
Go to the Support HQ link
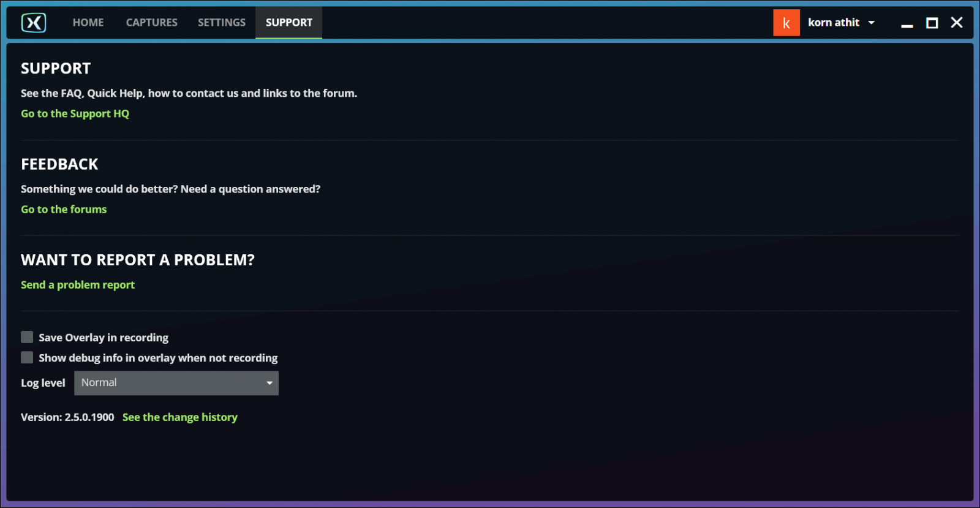pyautogui.click(x=75, y=113)
